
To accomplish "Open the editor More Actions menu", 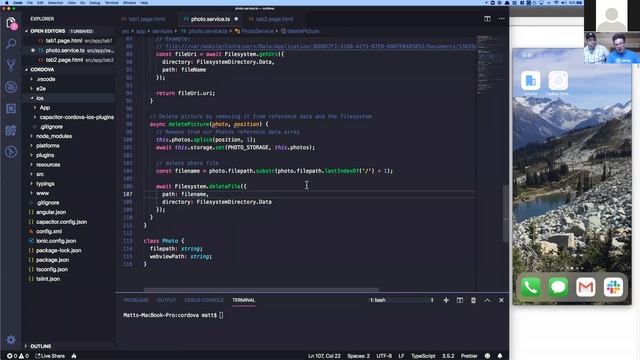I will 502,19.
